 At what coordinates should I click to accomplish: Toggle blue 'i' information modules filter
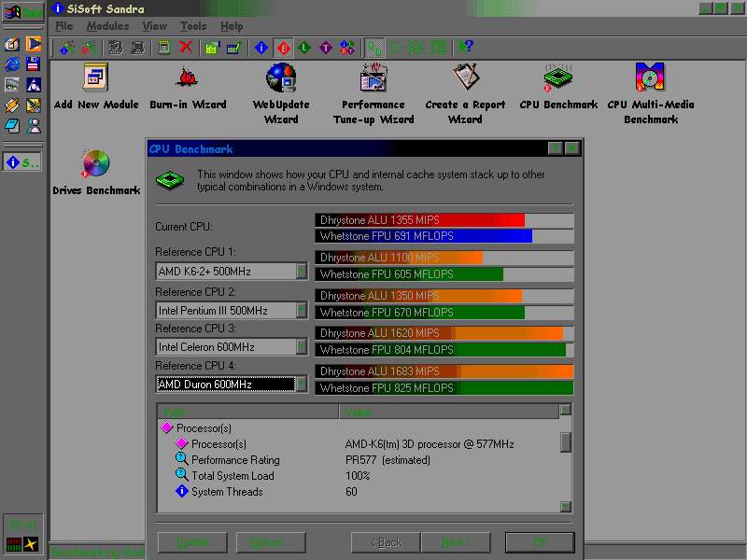261,48
